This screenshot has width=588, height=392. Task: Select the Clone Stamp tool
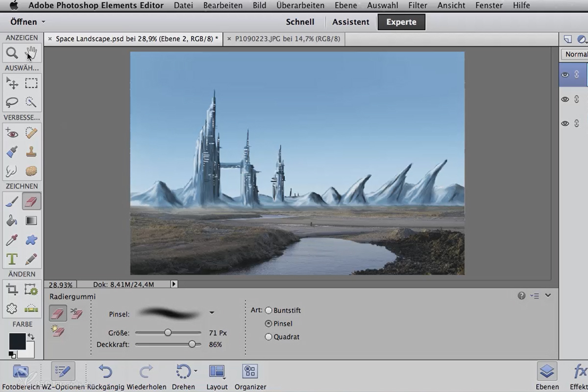[31, 152]
